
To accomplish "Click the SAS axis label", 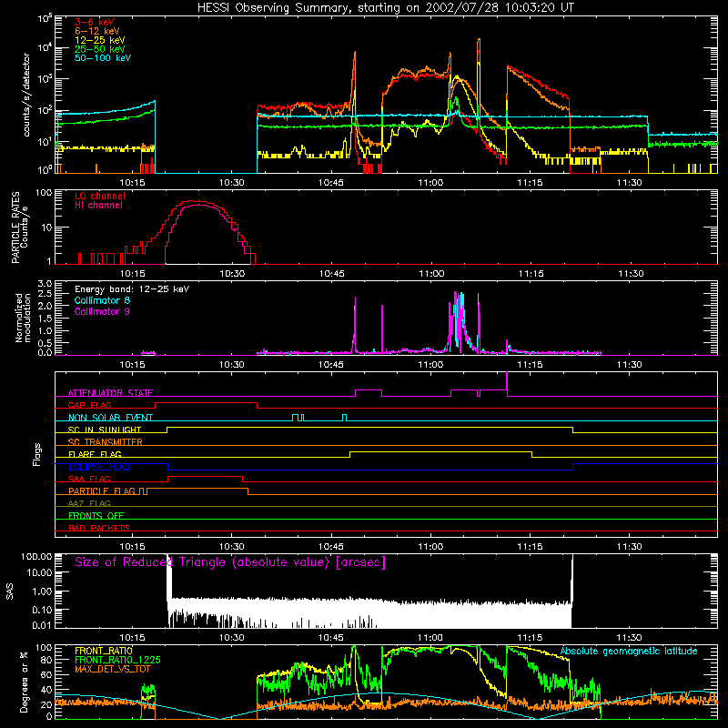I will tap(9, 591).
